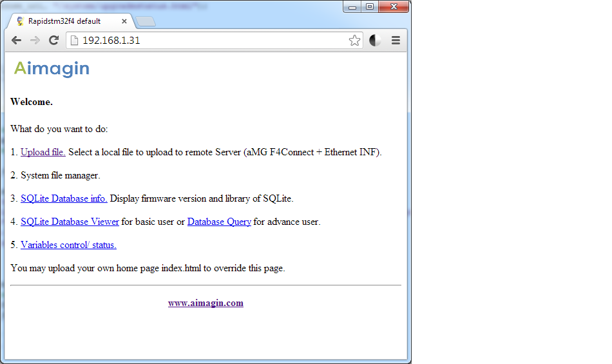Open the SQLite Database Viewer link
This screenshot has width=612, height=364.
pos(70,222)
